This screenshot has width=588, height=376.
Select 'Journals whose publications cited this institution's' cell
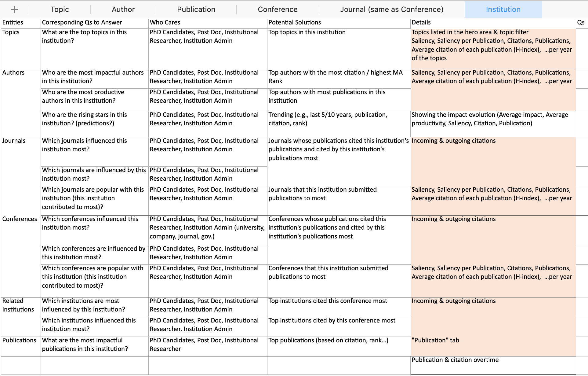(x=339, y=161)
